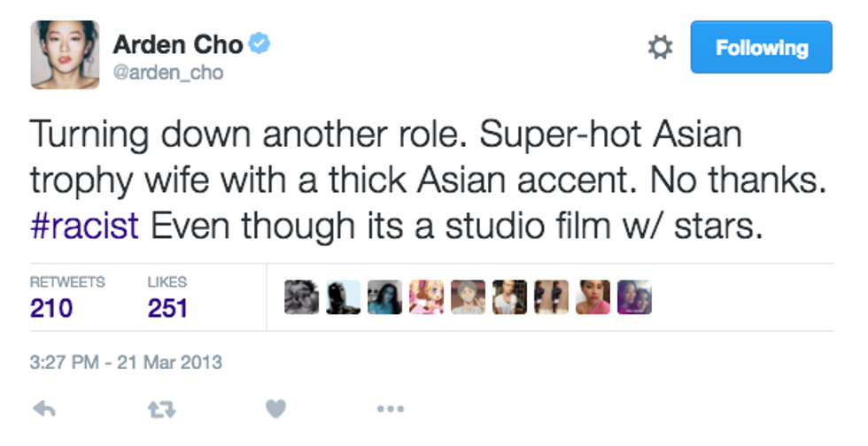This screenshot has width=868, height=446.
Task: Select the grayscale first liker avatar
Action: click(301, 298)
